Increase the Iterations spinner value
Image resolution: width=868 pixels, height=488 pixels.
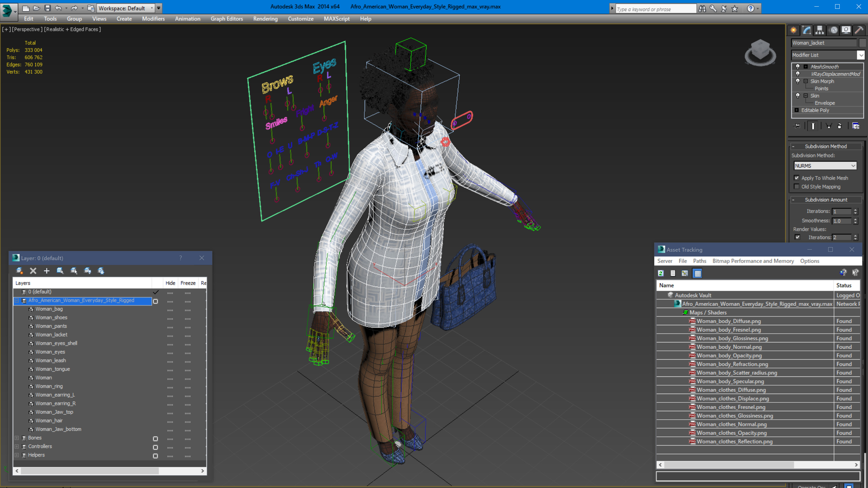855,210
